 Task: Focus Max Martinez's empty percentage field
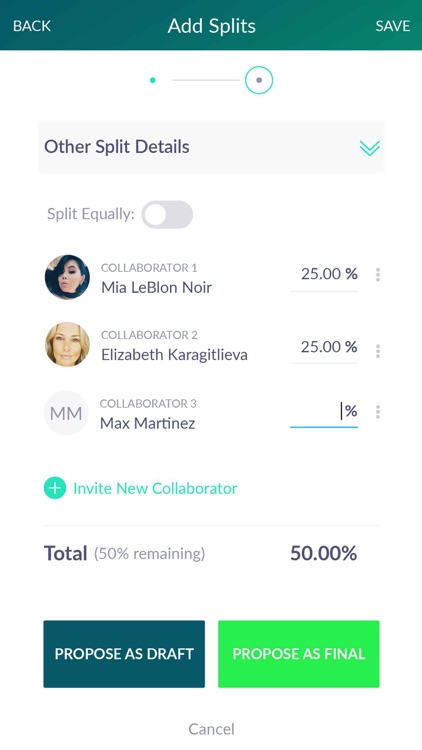tap(324, 413)
